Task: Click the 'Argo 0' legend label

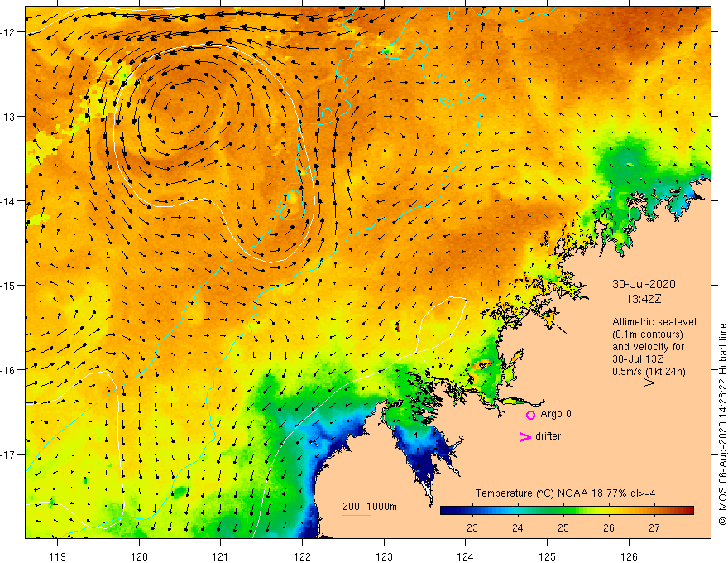Action: tap(556, 414)
